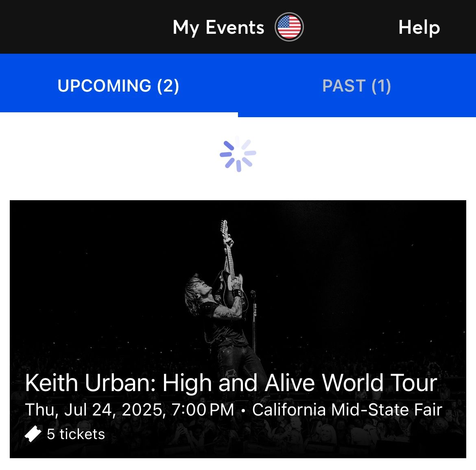Switch to the PAST (1) tab
The height and width of the screenshot is (470, 476).
click(x=357, y=86)
